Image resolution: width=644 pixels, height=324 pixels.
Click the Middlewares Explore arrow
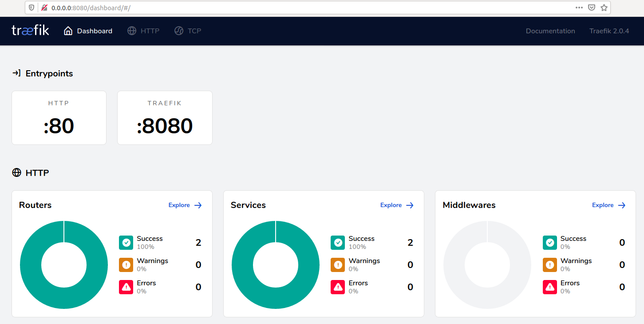622,205
